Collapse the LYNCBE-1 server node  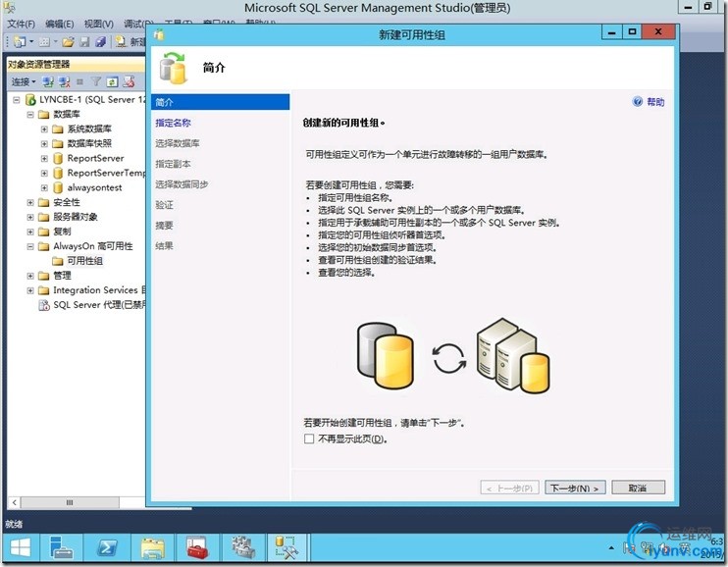17,100
